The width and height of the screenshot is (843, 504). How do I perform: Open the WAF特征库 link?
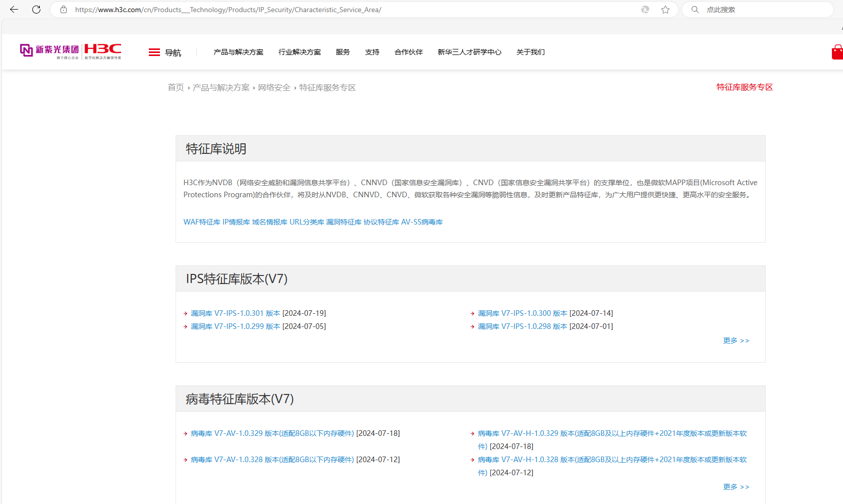(202, 222)
